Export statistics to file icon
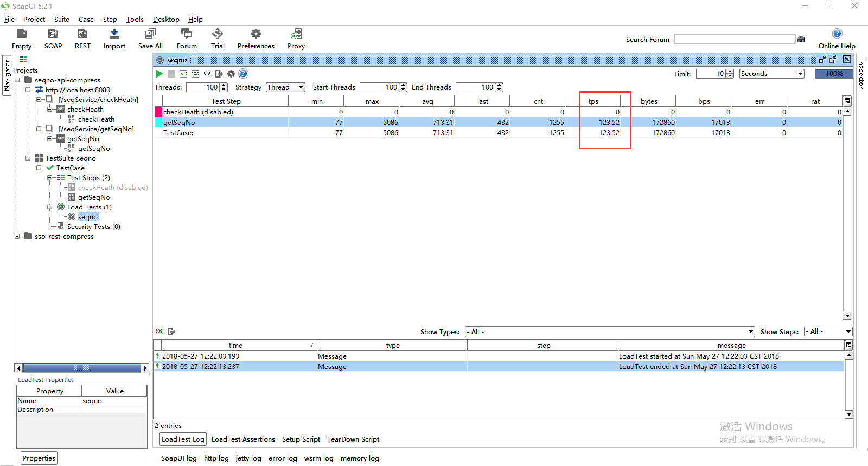Image resolution: width=868 pixels, height=466 pixels. coord(219,74)
